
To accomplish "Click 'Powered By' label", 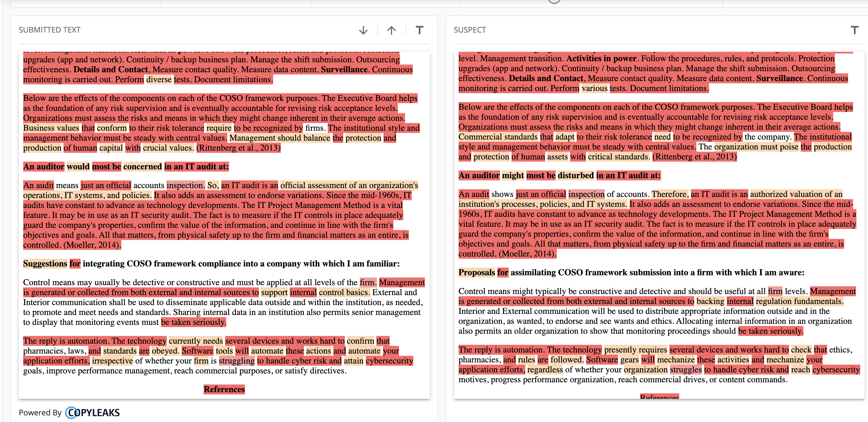I will [40, 413].
